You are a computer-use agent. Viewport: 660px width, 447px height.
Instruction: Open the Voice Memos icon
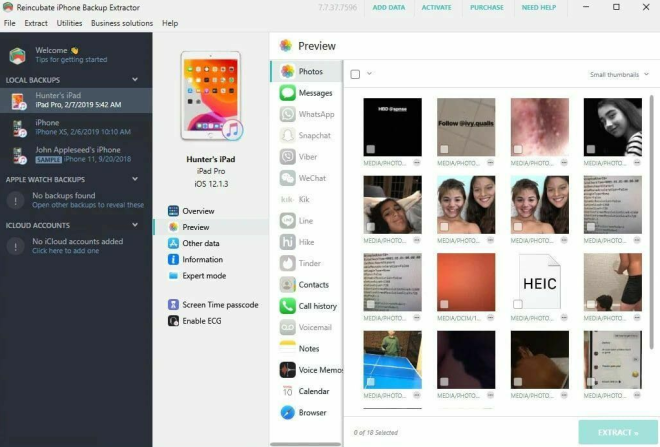click(x=287, y=370)
